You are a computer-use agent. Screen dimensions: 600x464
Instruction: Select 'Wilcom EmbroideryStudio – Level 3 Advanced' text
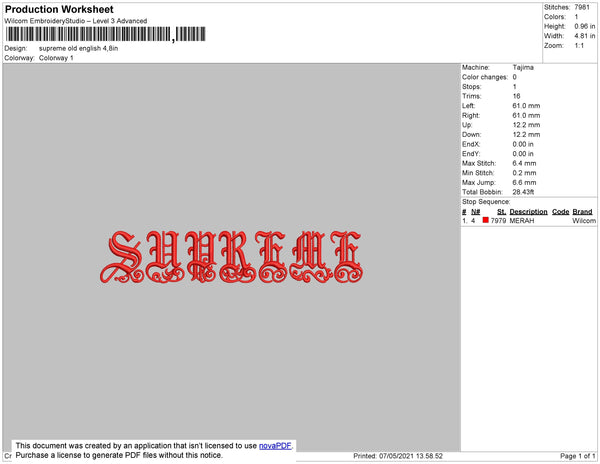pos(76,21)
